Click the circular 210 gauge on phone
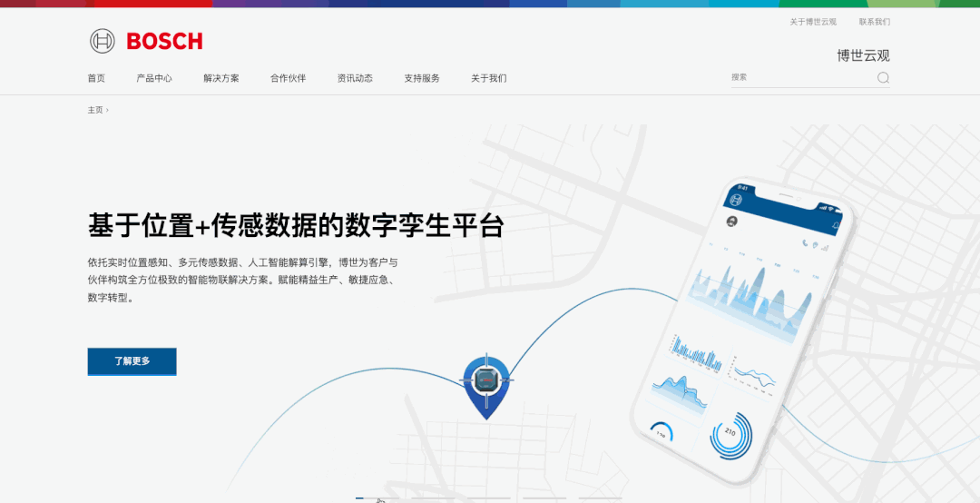Image resolution: width=980 pixels, height=503 pixels. pos(730,435)
